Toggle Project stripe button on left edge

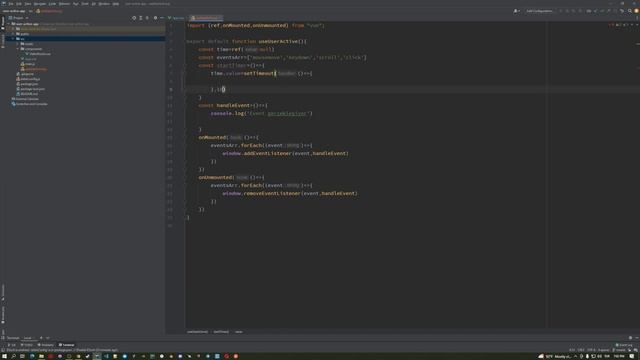coord(3,23)
